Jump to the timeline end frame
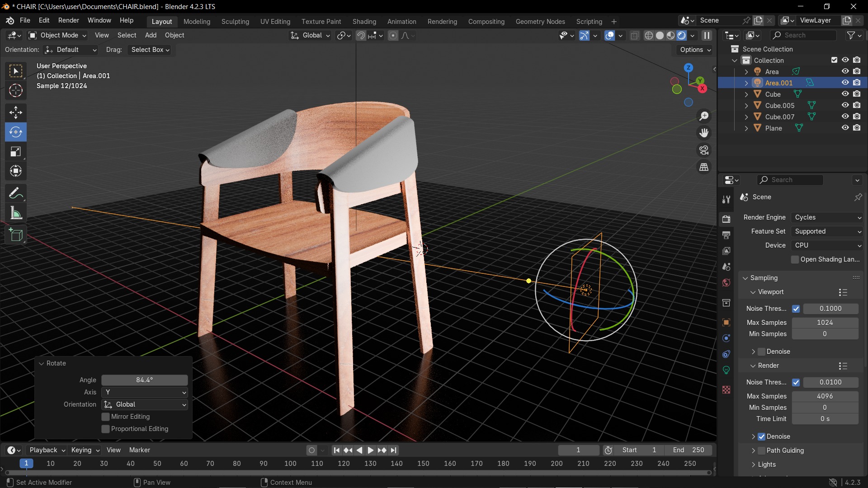This screenshot has height=488, width=868. click(x=394, y=450)
